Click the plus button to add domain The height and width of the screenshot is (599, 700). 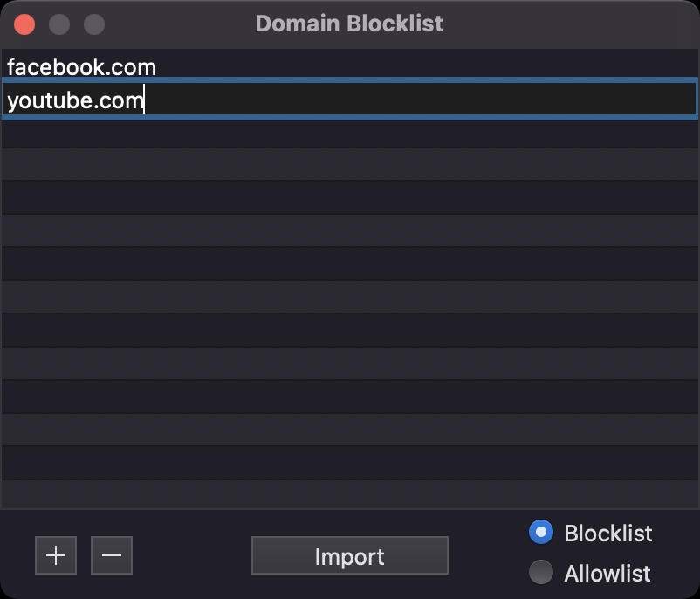(x=56, y=555)
